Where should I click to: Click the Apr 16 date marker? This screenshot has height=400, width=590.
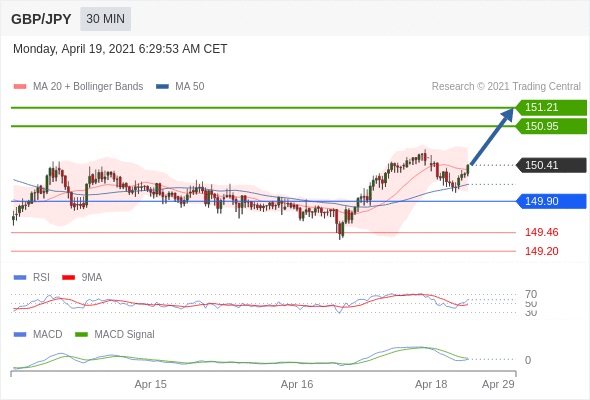pyautogui.click(x=297, y=384)
